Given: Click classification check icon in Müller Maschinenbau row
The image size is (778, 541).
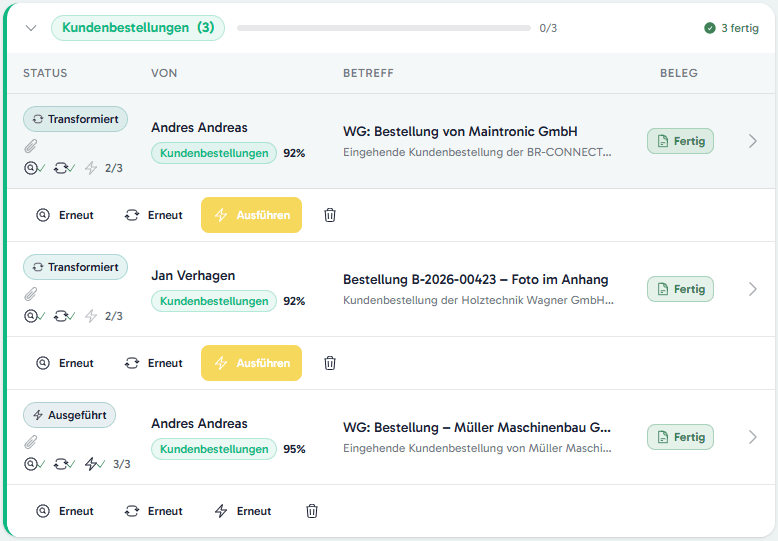Looking at the screenshot, I should click(x=34, y=464).
